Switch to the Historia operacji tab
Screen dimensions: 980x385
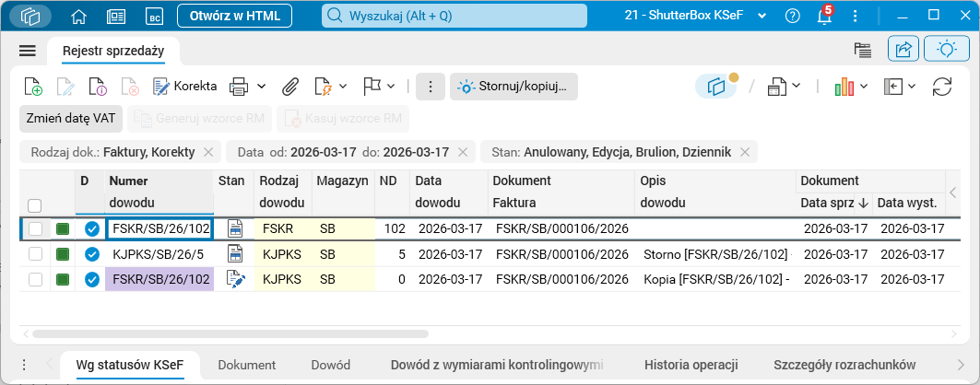click(x=691, y=365)
